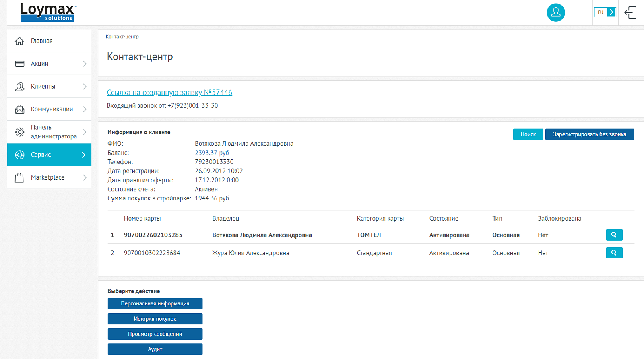This screenshot has width=644, height=359.
Task: Click the Loymax solutions logo
Action: [x=48, y=12]
